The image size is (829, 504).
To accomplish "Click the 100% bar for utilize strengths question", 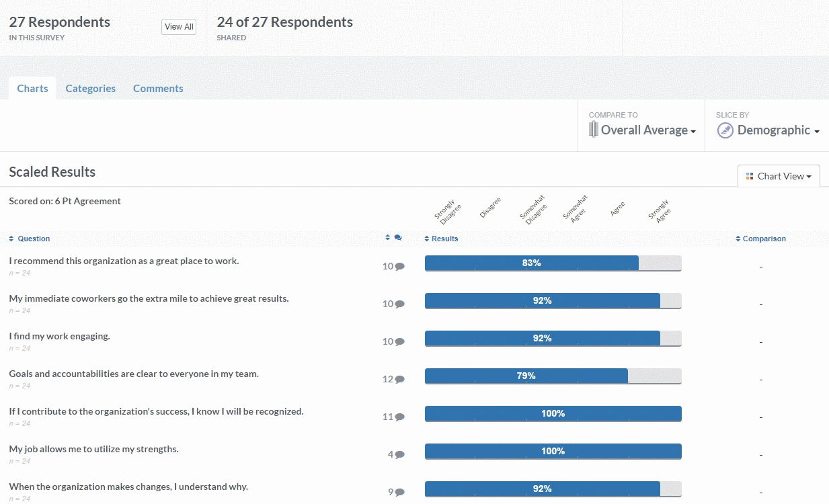I will [x=553, y=451].
